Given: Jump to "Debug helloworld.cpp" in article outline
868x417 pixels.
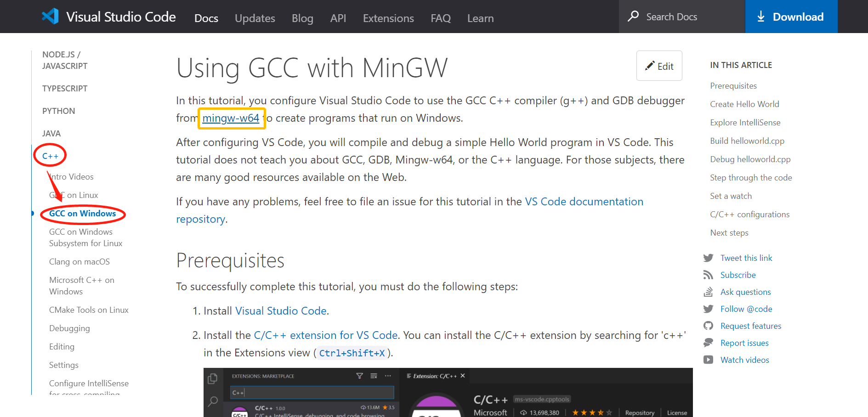Looking at the screenshot, I should click(750, 159).
